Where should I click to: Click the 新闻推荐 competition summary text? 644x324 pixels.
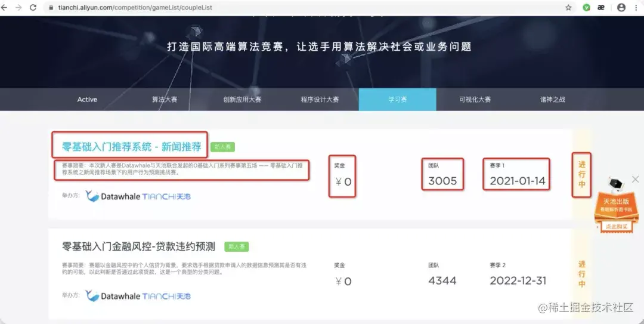(x=182, y=169)
